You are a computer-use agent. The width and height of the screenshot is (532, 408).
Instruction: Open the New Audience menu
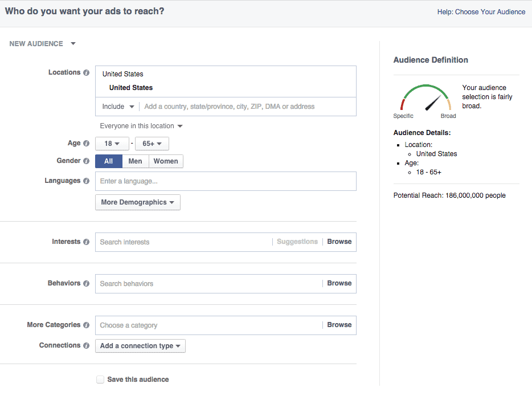click(42, 44)
